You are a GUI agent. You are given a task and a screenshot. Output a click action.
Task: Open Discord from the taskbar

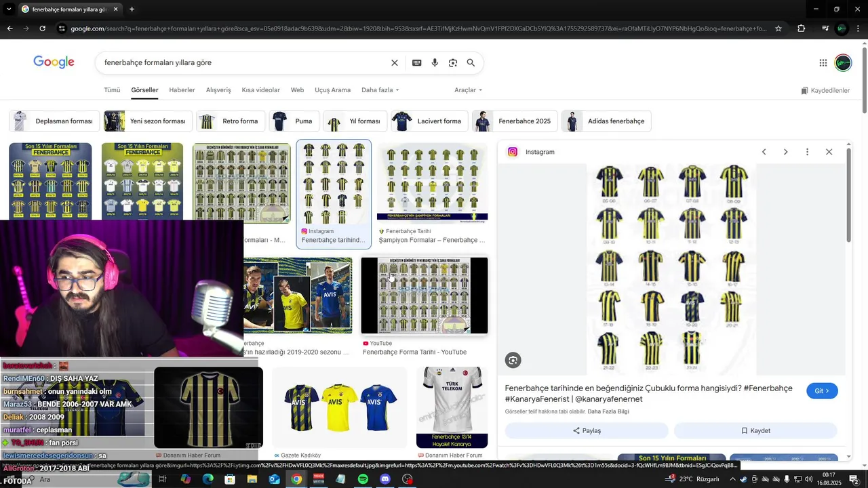385,479
